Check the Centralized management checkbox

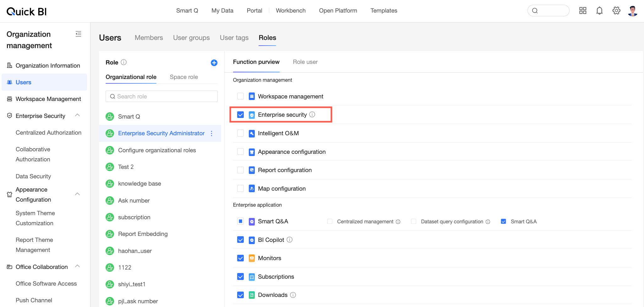pyautogui.click(x=330, y=221)
